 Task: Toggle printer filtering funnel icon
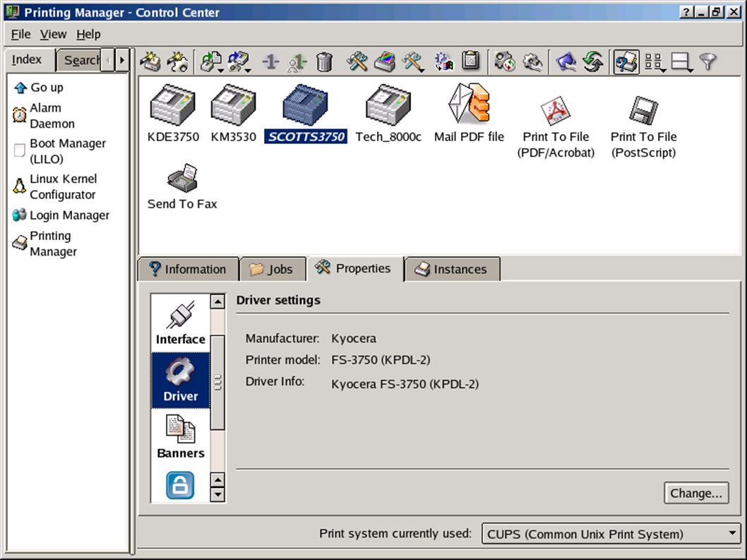click(x=708, y=62)
